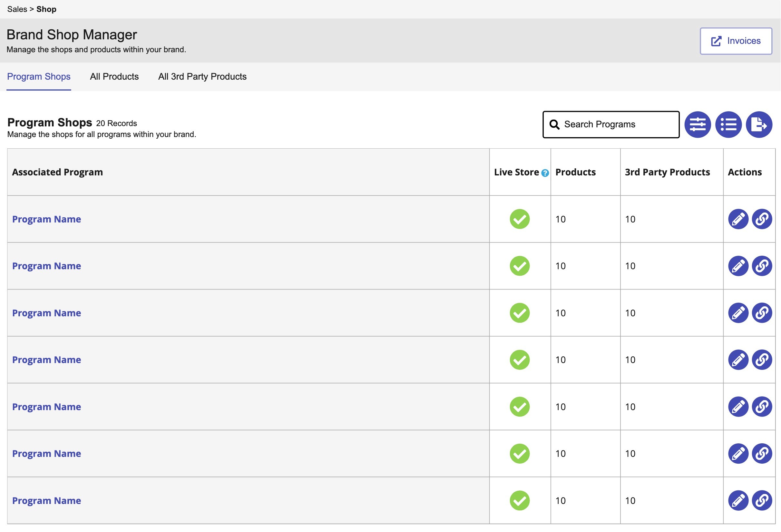Click the list view icon button
This screenshot has width=781, height=532.
coord(728,125)
